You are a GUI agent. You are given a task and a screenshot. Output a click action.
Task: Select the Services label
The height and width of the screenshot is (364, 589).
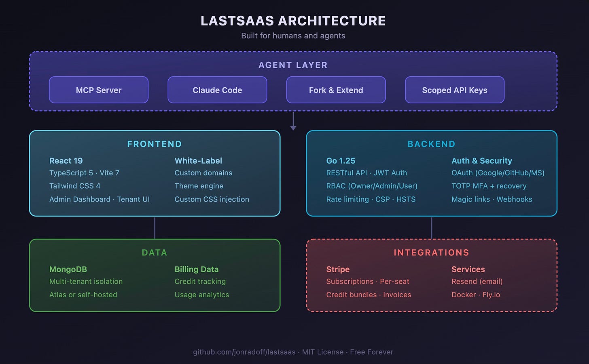[468, 269]
